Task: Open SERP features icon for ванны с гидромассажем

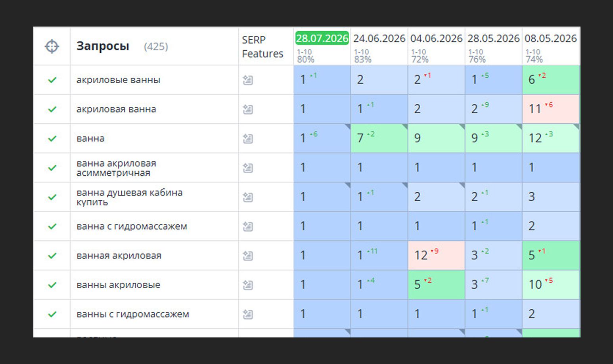Action: (x=248, y=314)
